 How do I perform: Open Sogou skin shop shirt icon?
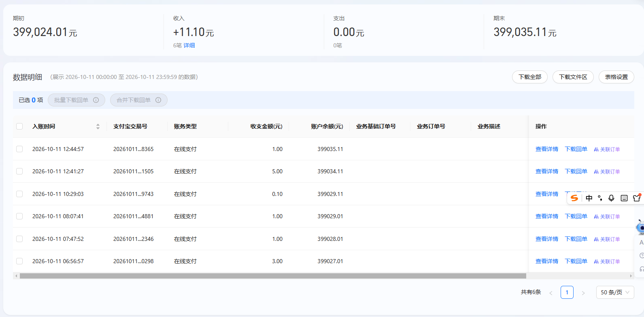[x=637, y=198]
